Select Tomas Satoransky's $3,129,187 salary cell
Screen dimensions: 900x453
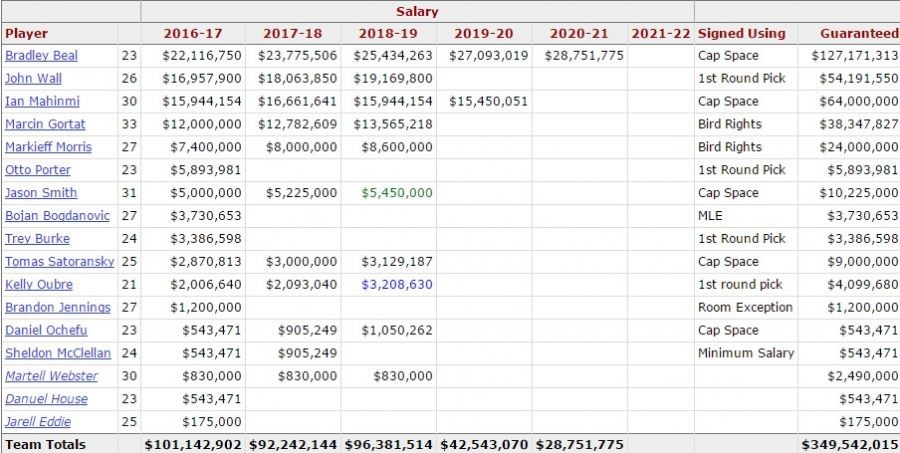(397, 262)
